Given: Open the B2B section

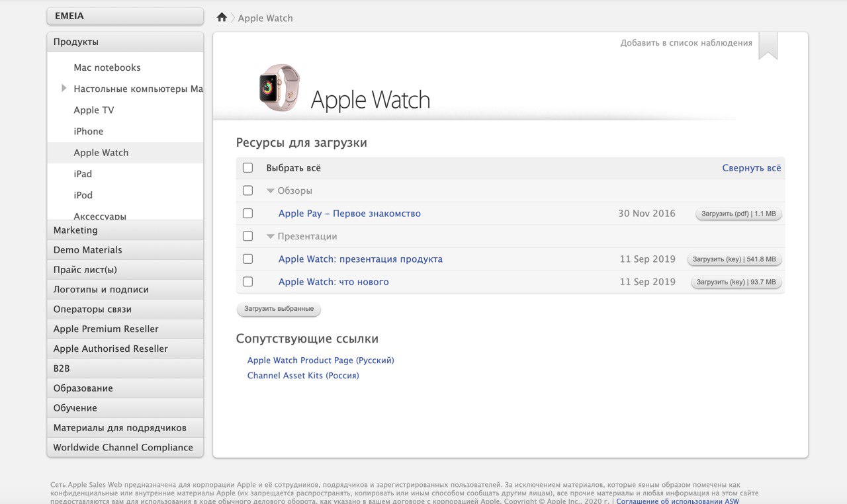Looking at the screenshot, I should point(125,368).
